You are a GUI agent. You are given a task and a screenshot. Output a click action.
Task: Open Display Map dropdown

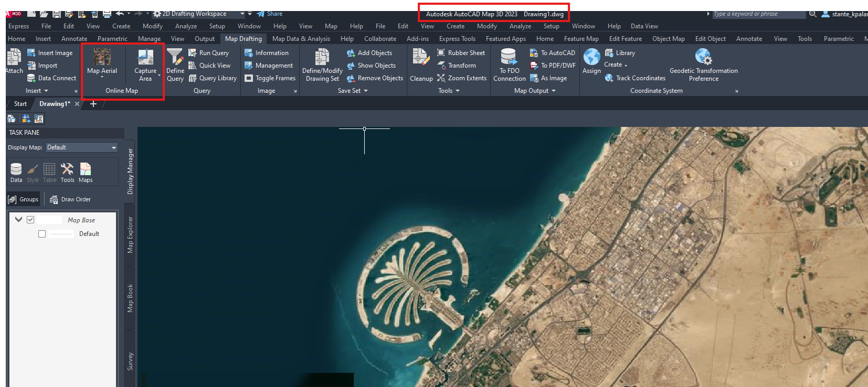click(81, 147)
